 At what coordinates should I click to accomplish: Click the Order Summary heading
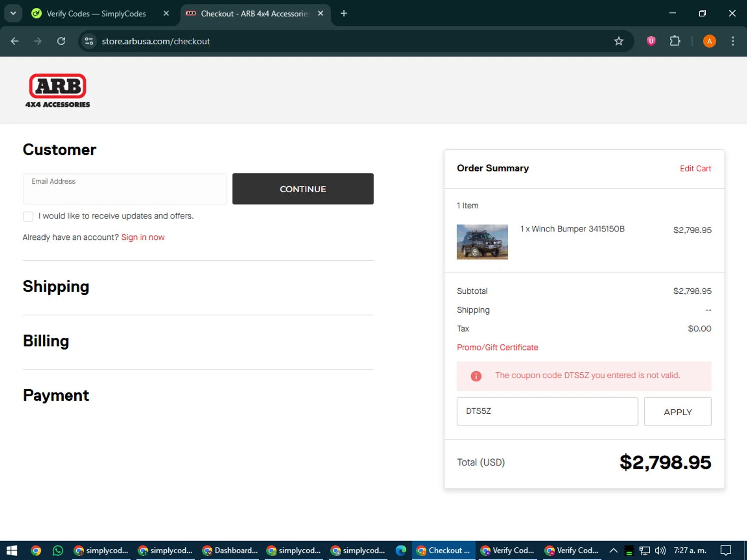(493, 168)
